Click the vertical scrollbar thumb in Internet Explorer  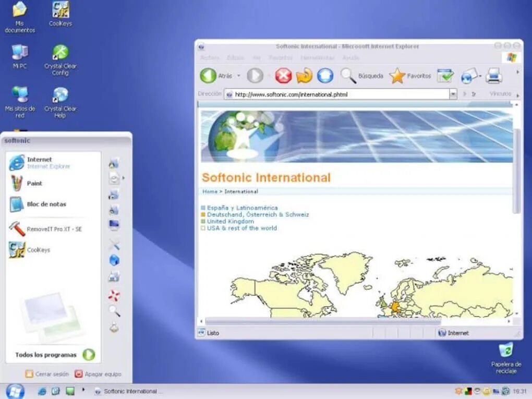[517, 171]
